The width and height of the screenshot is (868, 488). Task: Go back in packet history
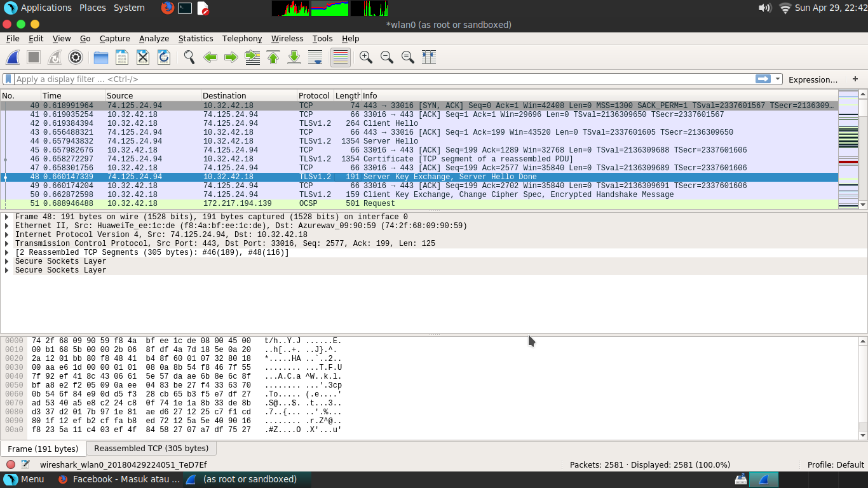(x=210, y=57)
